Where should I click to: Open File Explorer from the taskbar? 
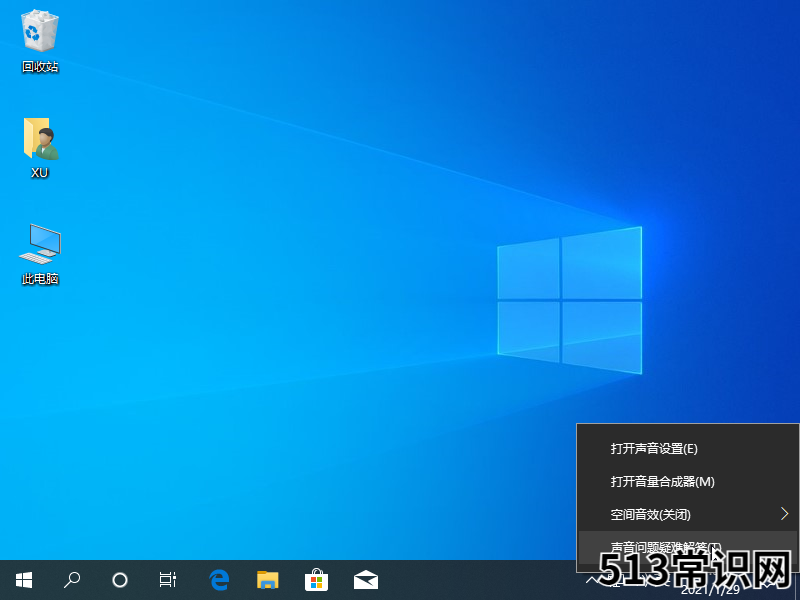(268, 580)
